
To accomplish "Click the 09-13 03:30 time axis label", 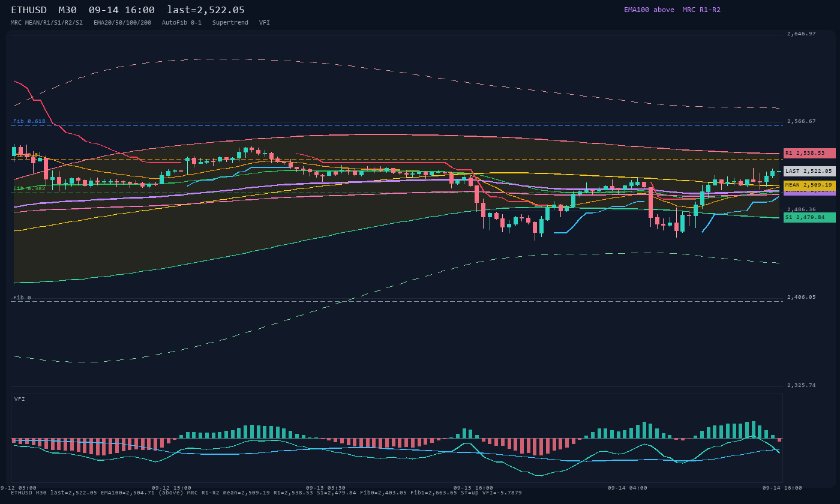I will point(326,488).
